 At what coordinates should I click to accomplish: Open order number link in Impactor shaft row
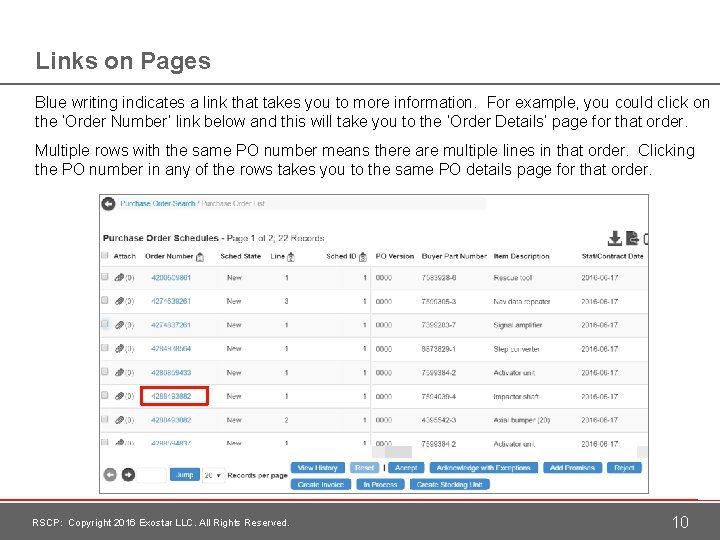pos(171,396)
